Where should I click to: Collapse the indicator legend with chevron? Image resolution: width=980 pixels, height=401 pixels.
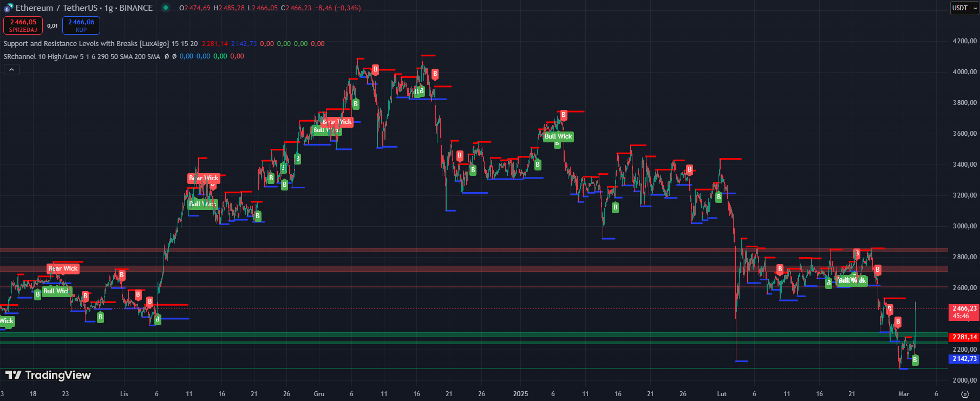click(x=11, y=69)
